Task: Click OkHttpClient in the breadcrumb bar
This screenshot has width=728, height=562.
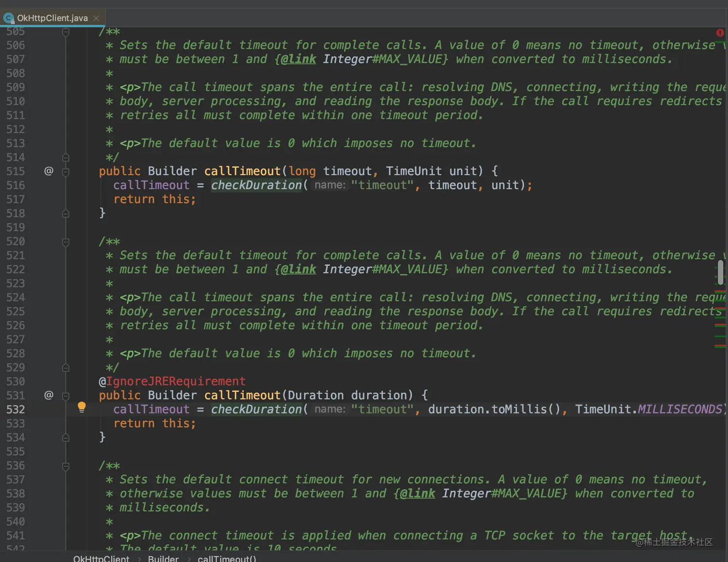Action: pyautogui.click(x=101, y=559)
